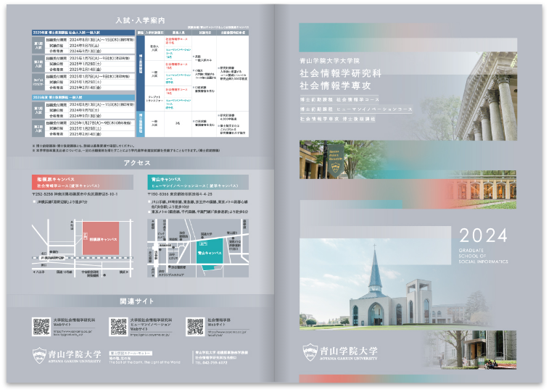Click the arched building photo strip
The image size is (549, 392).
click(x=483, y=190)
